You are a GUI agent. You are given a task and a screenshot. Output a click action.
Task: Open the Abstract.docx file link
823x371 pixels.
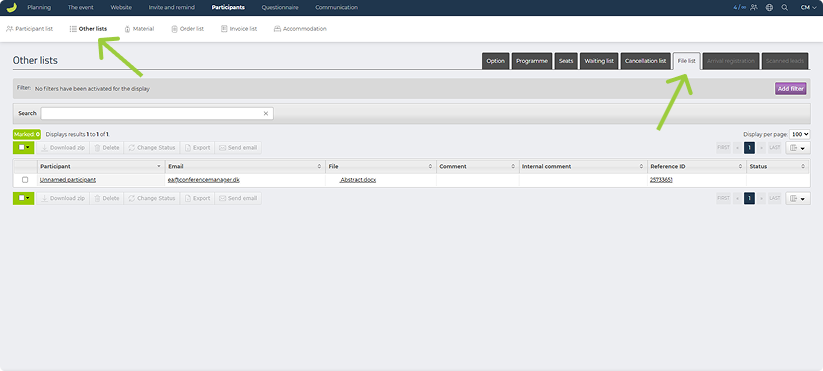(357, 180)
